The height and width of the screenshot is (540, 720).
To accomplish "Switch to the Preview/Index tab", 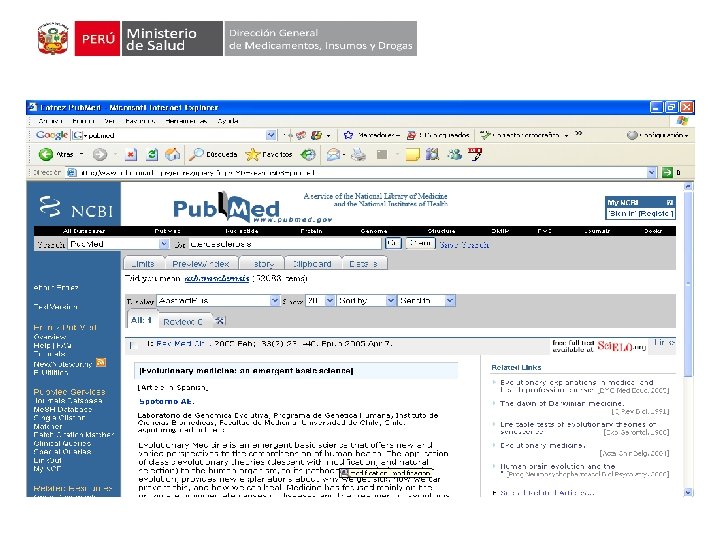I will pyautogui.click(x=201, y=264).
